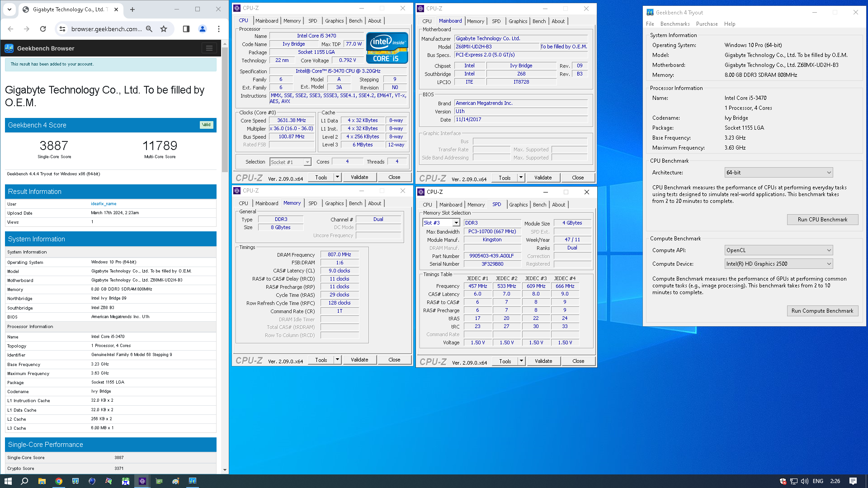Switch to Chrome in the taskbar
The image size is (868, 488).
click(58, 481)
